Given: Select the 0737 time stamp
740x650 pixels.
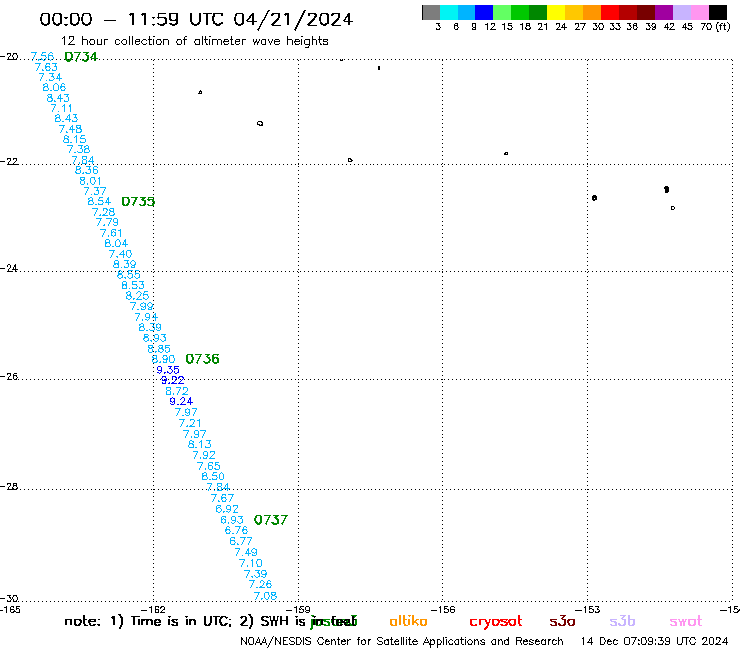Looking at the screenshot, I should 270,520.
